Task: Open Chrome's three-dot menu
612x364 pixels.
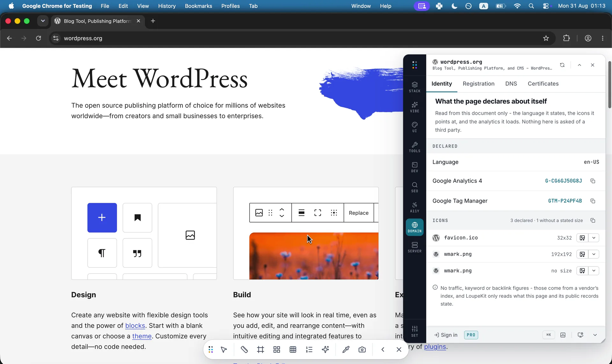Action: click(602, 38)
